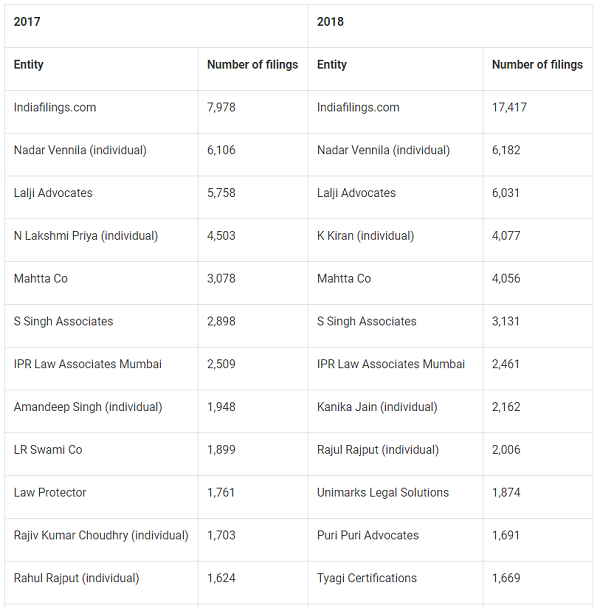Select the 17,417 filings value
Screen dimensions: 600x608
tap(509, 107)
